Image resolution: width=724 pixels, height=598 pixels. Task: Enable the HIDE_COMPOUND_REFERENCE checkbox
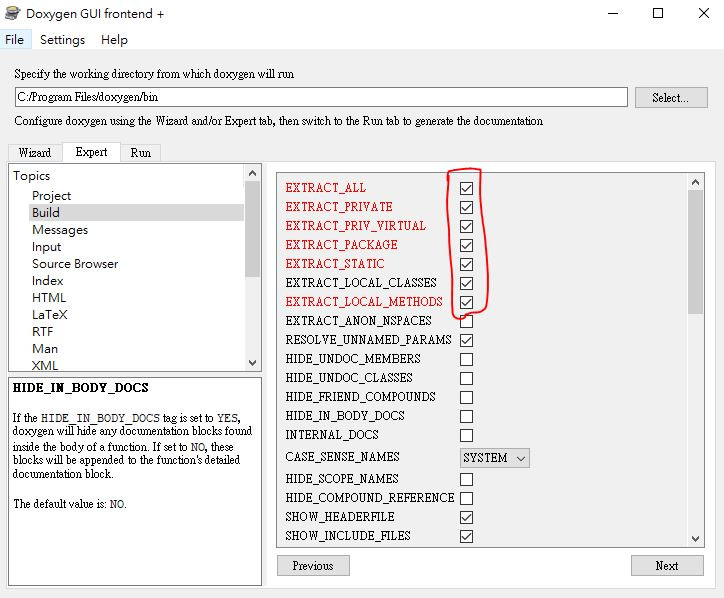pos(466,498)
